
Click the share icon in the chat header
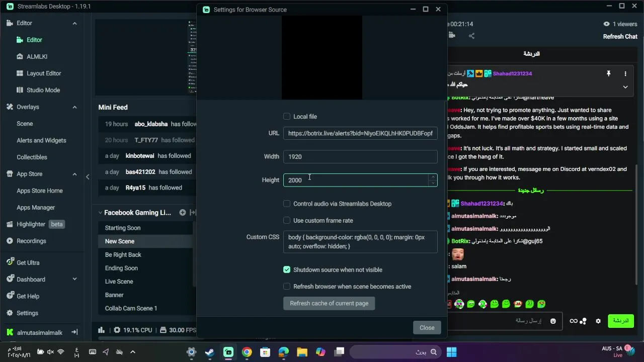click(x=471, y=36)
